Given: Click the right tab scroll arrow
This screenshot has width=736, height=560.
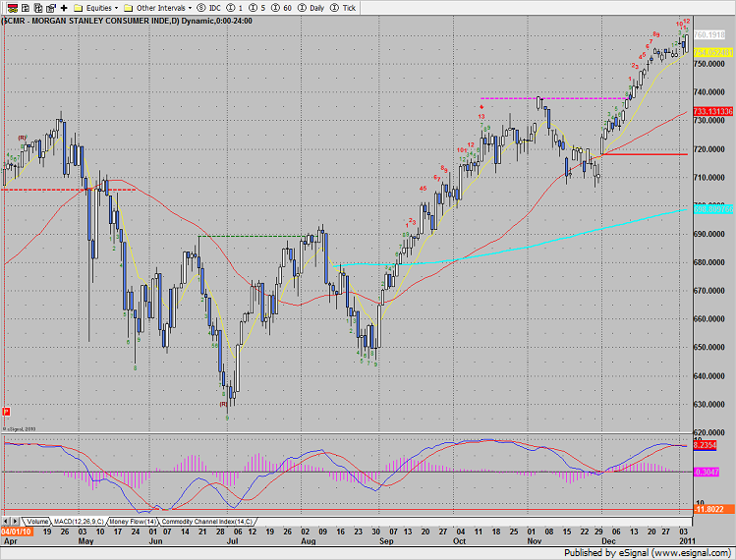Looking at the screenshot, I should pyautogui.click(x=16, y=522).
